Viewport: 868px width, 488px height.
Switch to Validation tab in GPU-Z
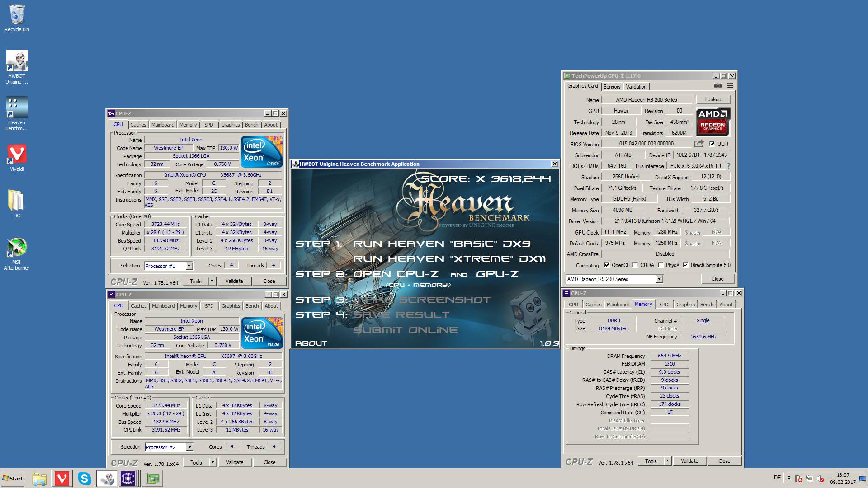click(x=636, y=87)
